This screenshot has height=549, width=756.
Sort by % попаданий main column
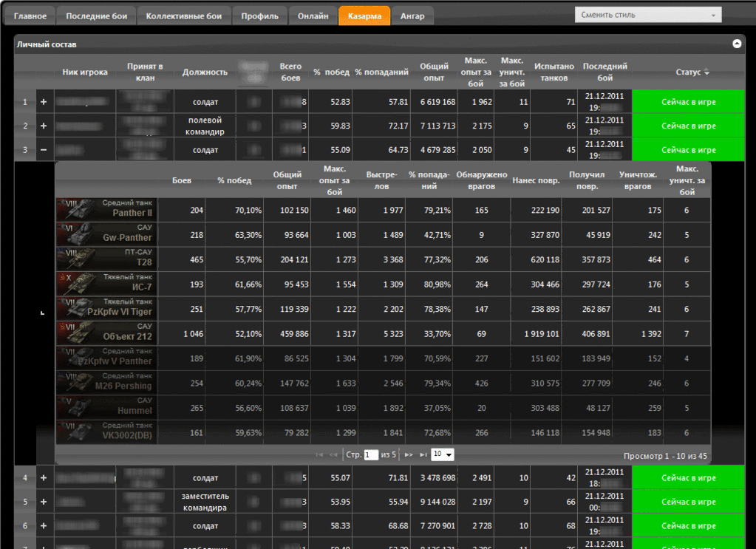381,72
